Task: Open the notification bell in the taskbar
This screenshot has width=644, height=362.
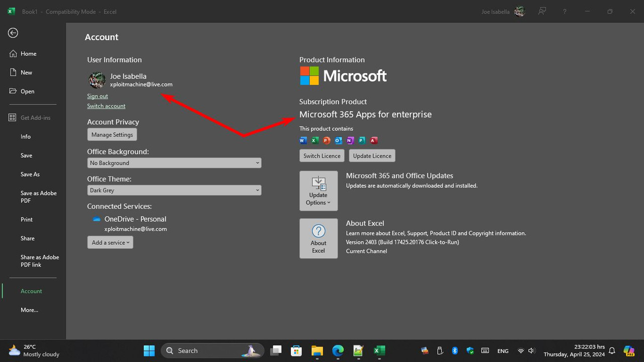Action: point(612,351)
